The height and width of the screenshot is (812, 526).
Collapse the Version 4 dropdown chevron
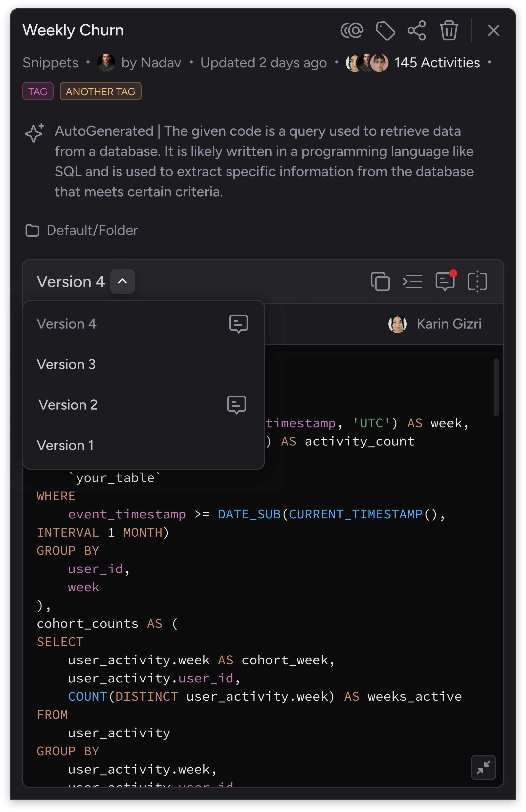point(122,281)
